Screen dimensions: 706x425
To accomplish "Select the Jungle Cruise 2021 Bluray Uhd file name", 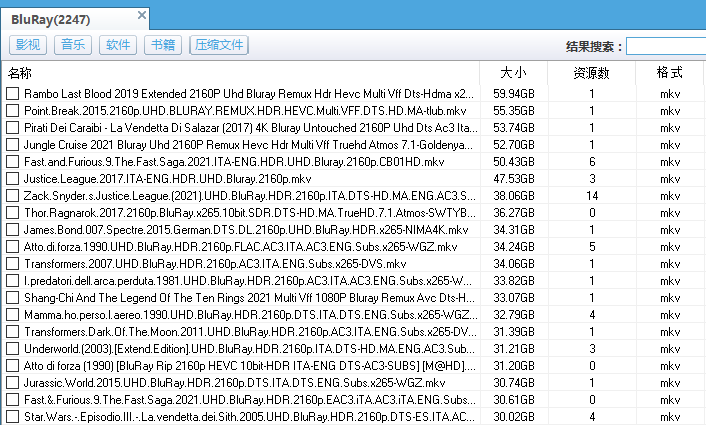I will (249, 145).
